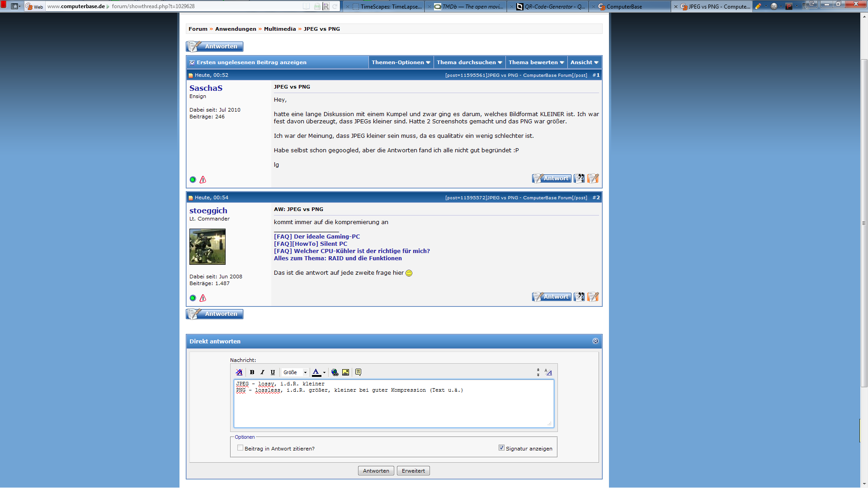The height and width of the screenshot is (488, 868).
Task: Click the remove text formatting icon
Action: (239, 372)
